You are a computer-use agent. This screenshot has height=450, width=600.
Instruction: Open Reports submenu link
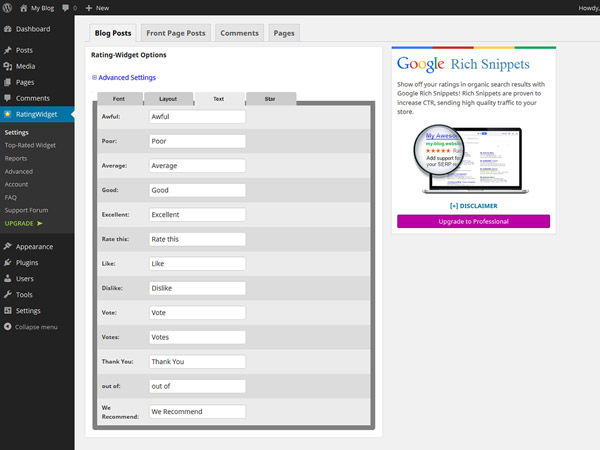pyautogui.click(x=16, y=158)
